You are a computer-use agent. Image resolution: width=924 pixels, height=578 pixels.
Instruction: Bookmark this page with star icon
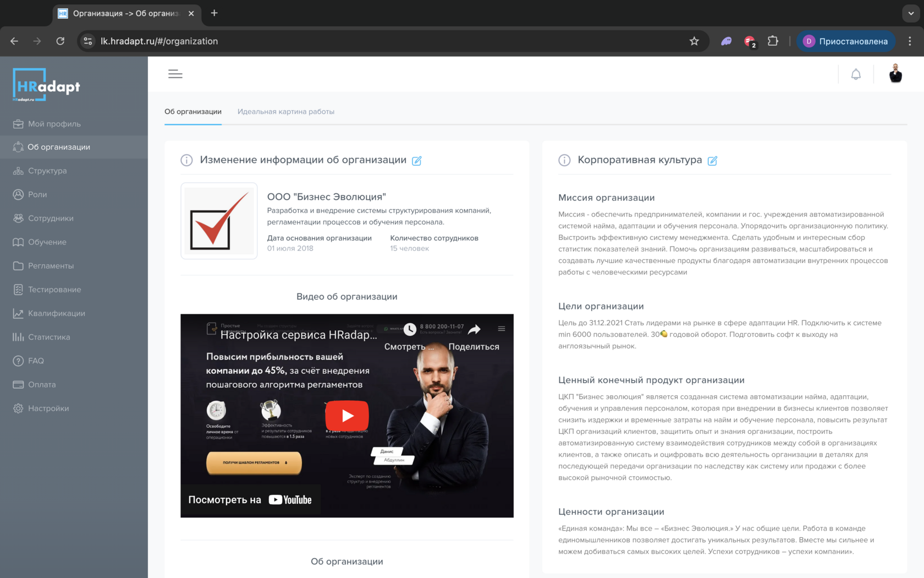pyautogui.click(x=694, y=41)
